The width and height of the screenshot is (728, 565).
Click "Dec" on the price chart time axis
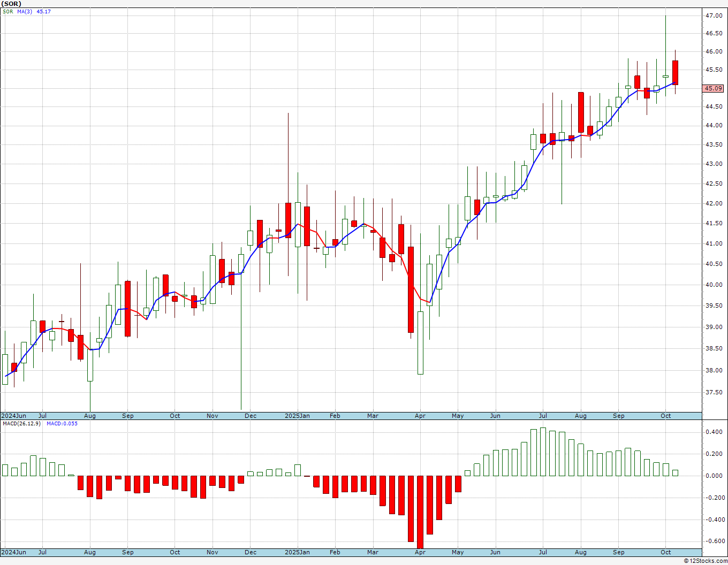[251, 416]
